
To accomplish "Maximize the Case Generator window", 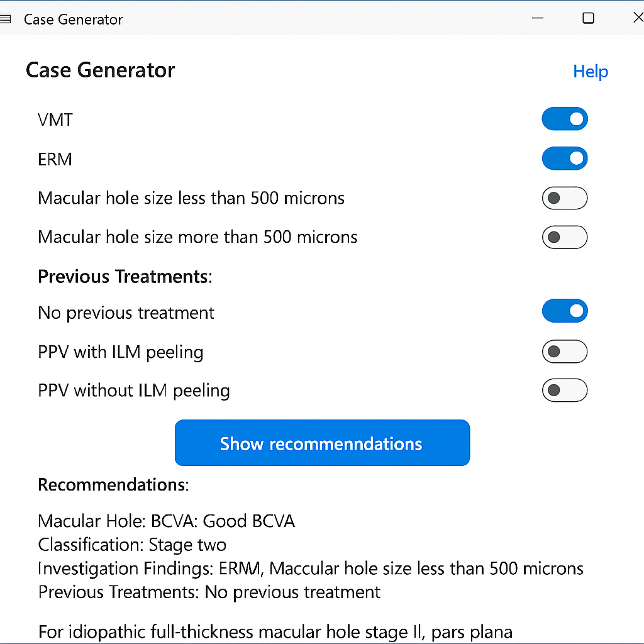I will pos(588,18).
